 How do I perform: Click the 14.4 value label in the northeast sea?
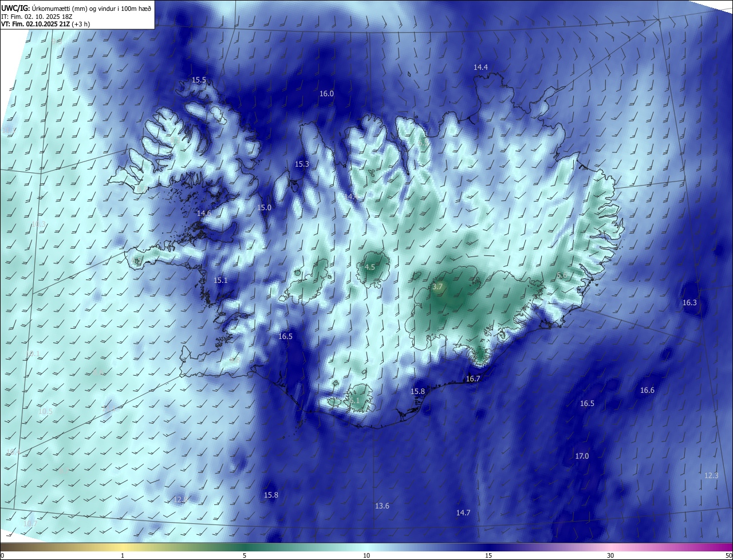[480, 68]
